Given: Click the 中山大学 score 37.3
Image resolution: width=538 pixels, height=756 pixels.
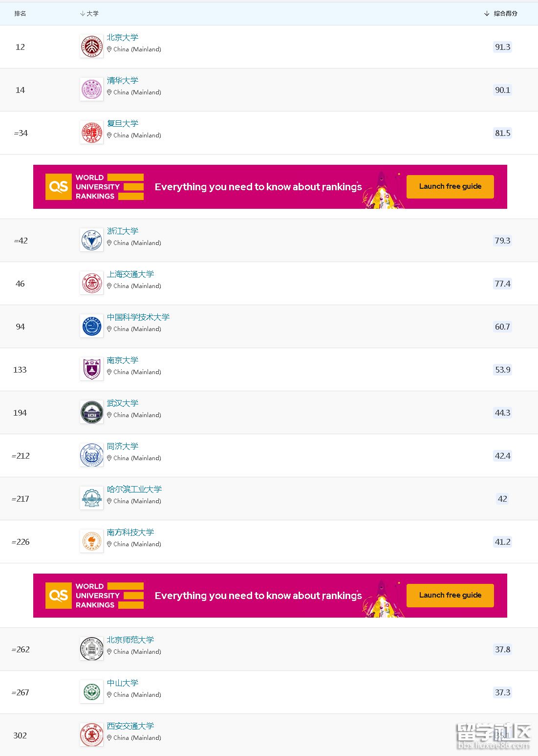Looking at the screenshot, I should (502, 692).
